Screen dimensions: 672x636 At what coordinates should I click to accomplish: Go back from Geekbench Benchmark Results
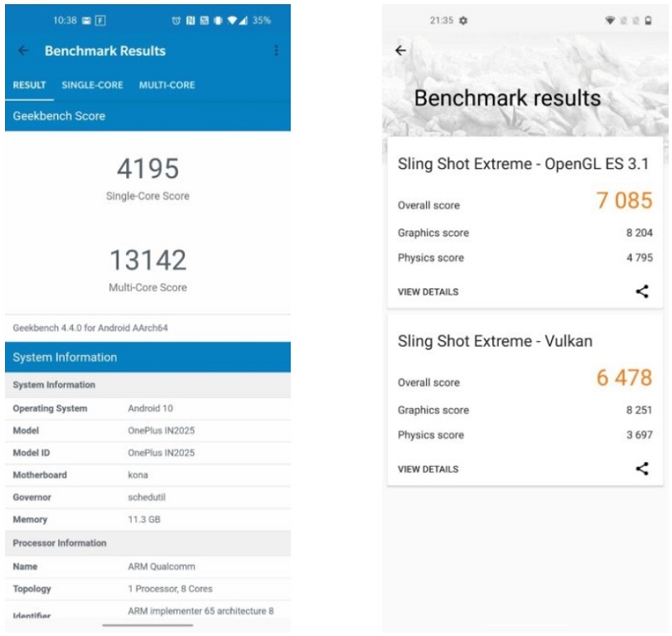coord(24,50)
